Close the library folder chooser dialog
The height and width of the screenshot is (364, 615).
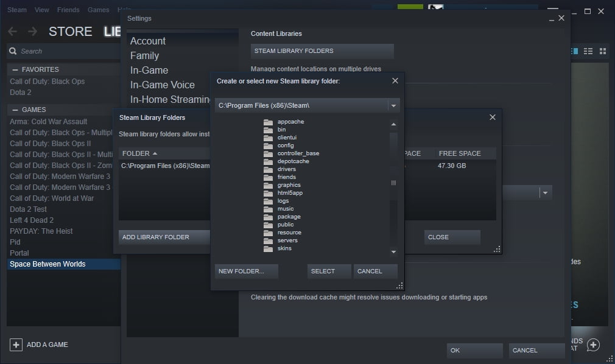pyautogui.click(x=395, y=80)
